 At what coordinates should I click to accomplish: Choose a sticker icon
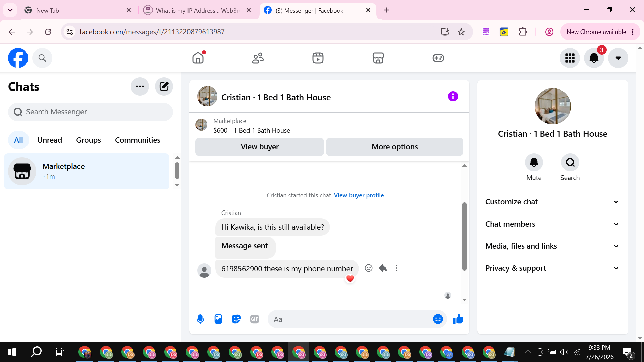tap(236, 319)
